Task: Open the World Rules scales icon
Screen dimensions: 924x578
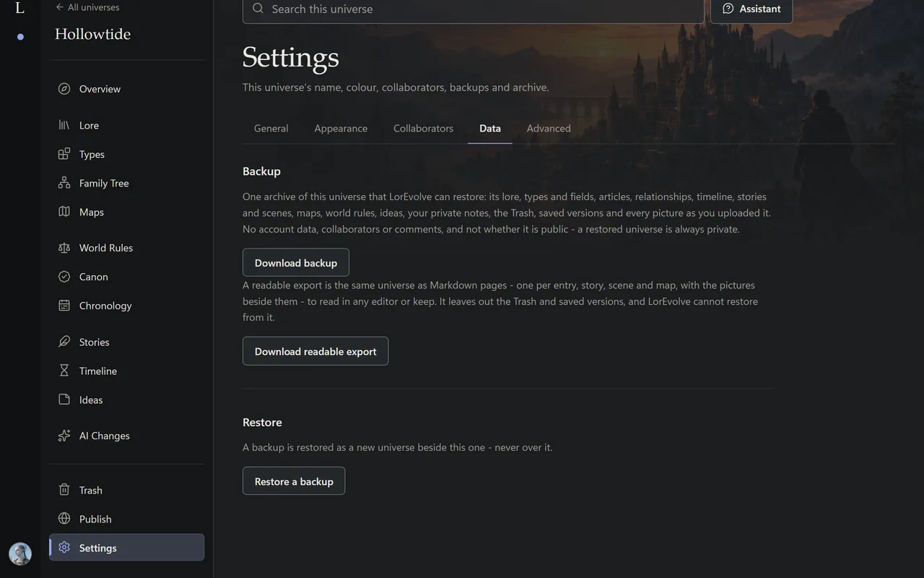Action: pos(64,248)
